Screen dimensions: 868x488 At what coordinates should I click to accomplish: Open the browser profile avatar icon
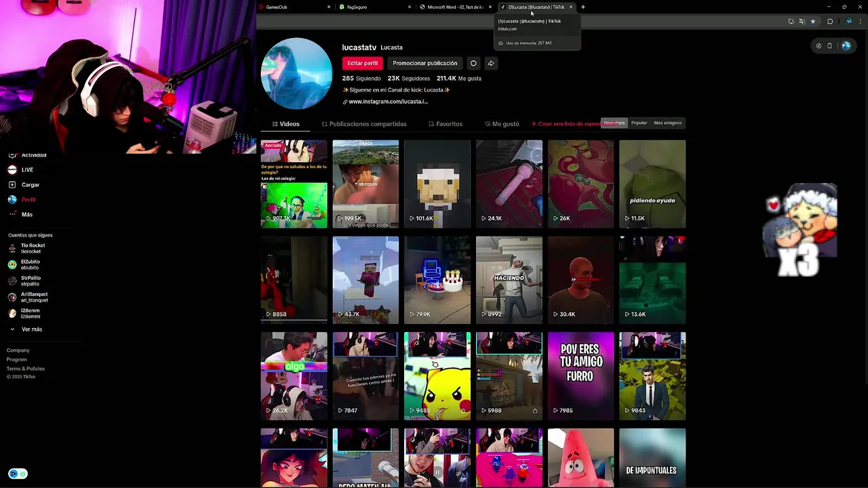[x=848, y=21]
